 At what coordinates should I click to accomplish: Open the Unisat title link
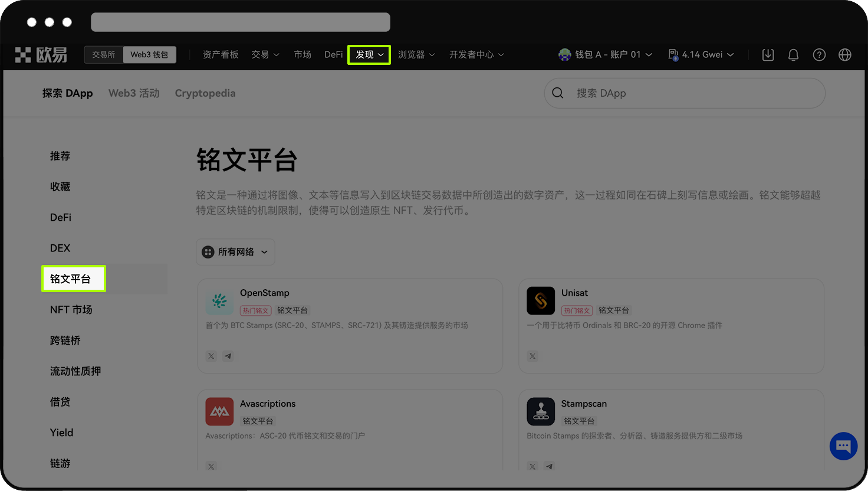(574, 293)
